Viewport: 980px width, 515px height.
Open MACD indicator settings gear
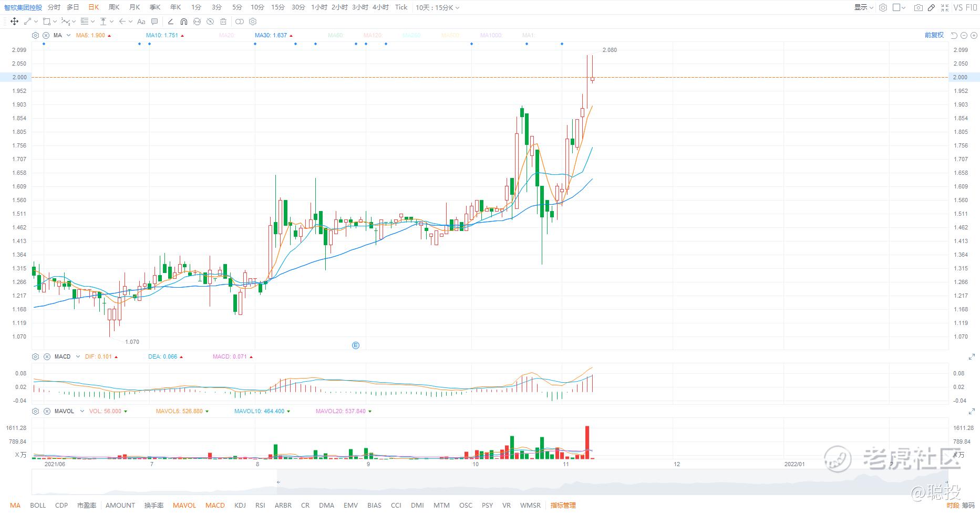point(35,356)
